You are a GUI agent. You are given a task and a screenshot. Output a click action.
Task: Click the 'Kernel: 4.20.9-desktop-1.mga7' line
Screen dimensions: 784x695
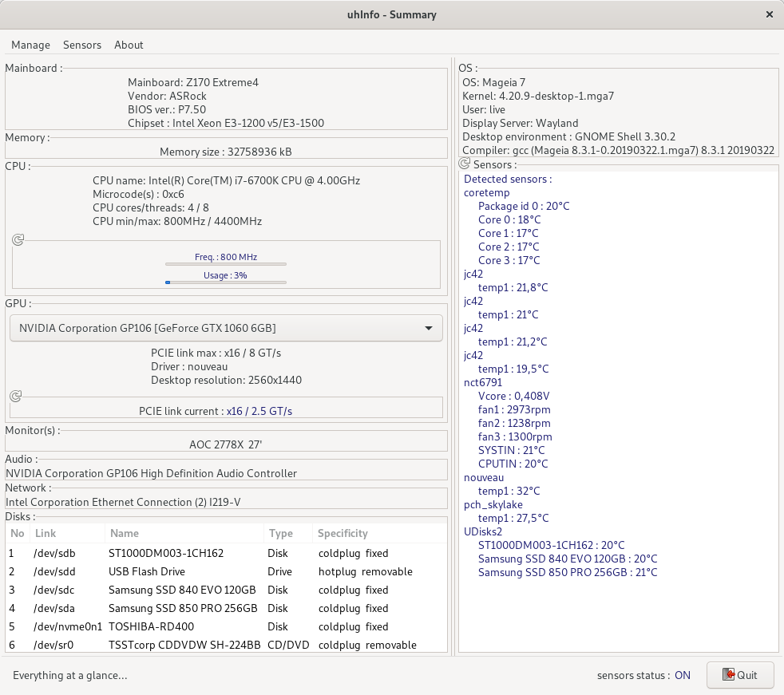(x=538, y=96)
